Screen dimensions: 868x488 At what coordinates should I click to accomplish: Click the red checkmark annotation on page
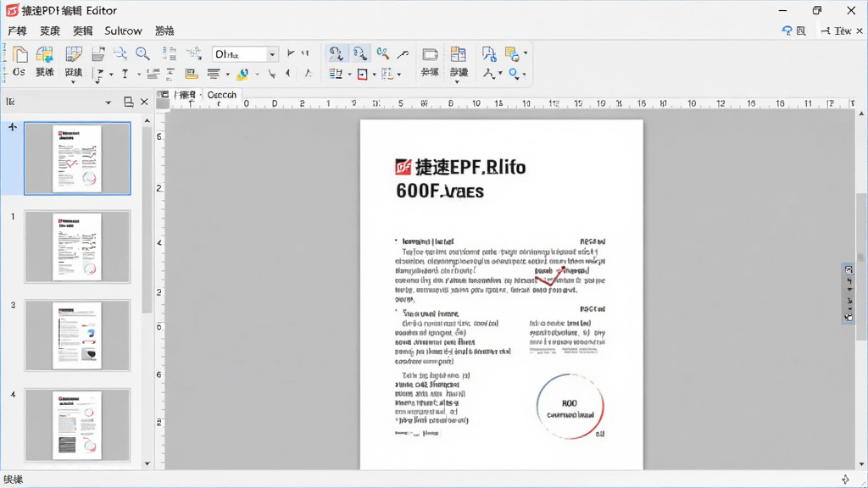point(549,275)
